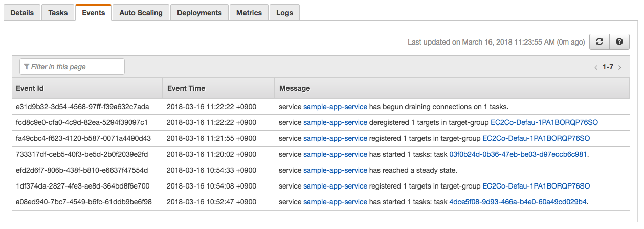Focus the Filter in this page field

72,67
